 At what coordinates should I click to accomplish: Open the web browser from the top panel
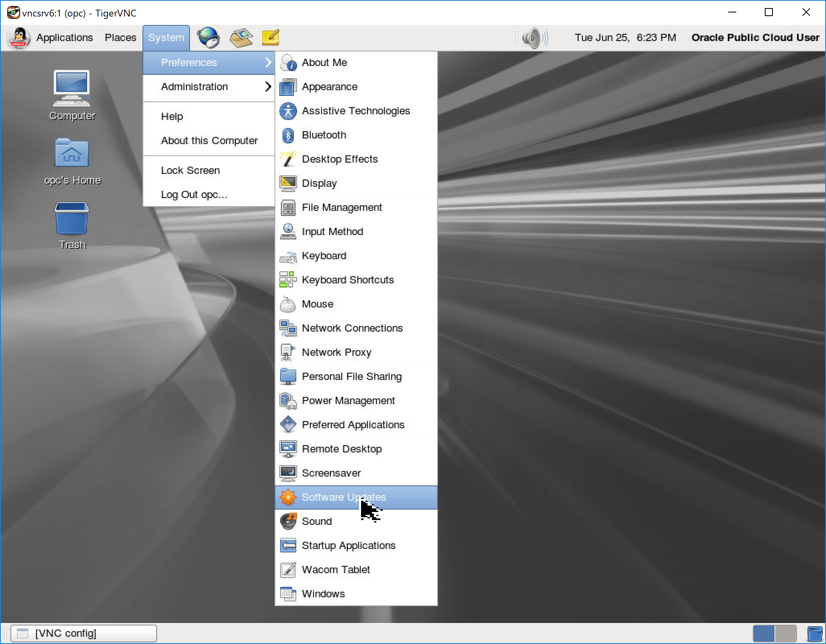tap(209, 37)
